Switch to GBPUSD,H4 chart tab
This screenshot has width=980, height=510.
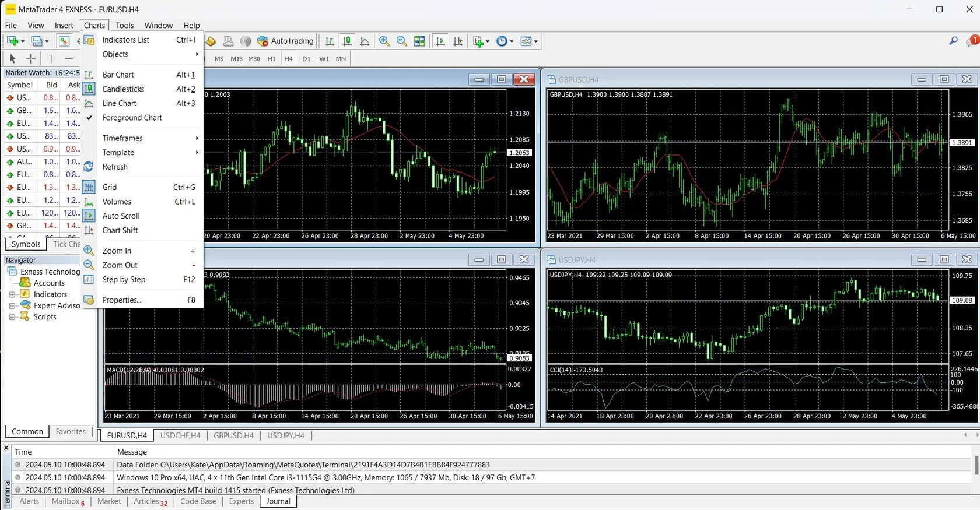click(233, 435)
